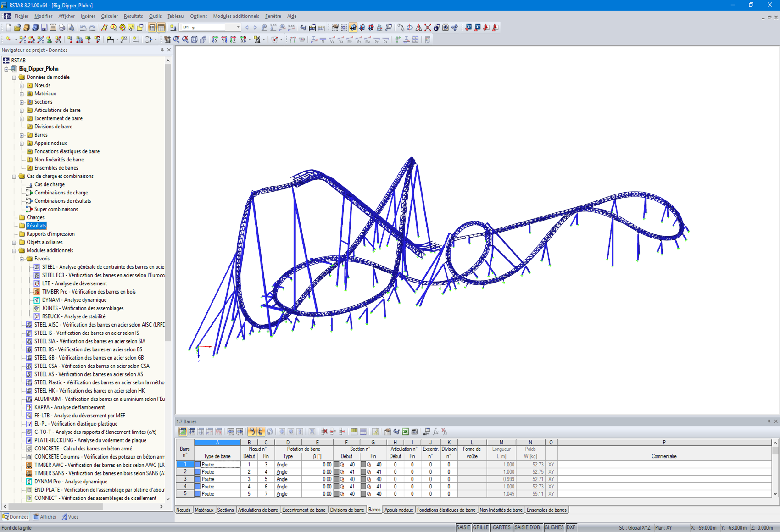Click the zoom window magnifier icon

(x=176, y=40)
